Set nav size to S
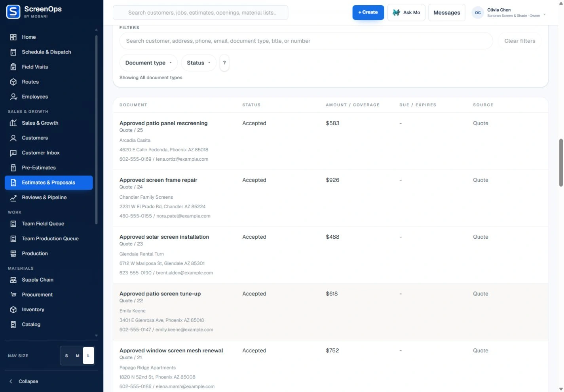 66,356
